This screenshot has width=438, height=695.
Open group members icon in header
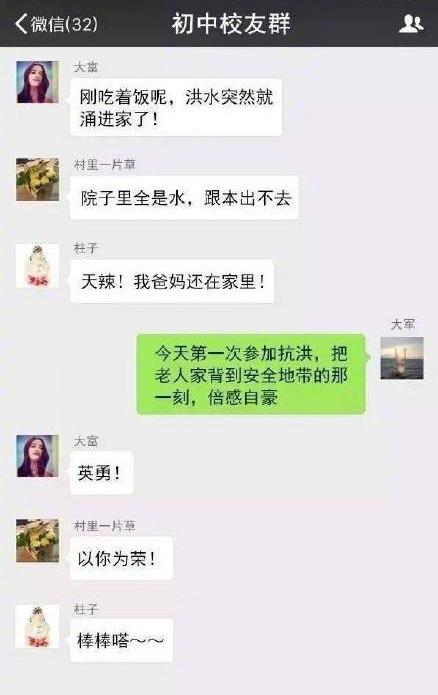(411, 23)
